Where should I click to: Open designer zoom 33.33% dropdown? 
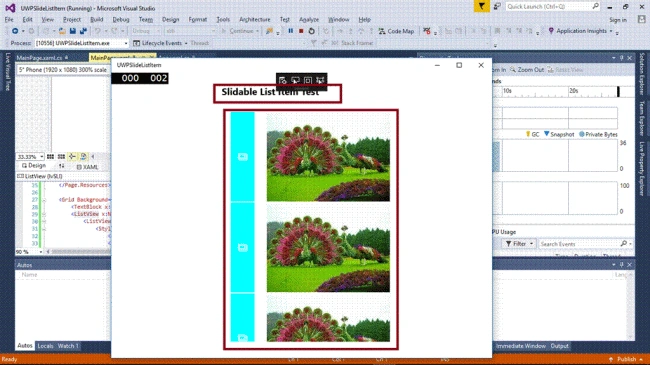tap(30, 157)
